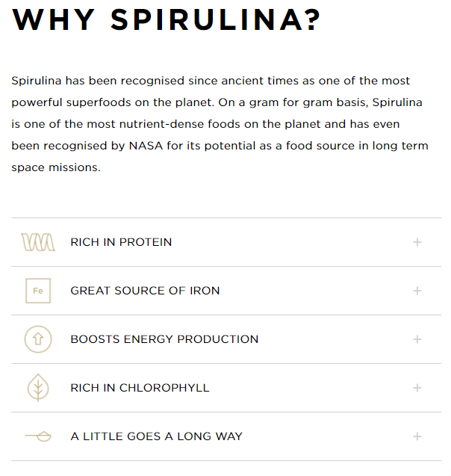
Task: Toggle the Boosts Energy Production plus sign
Action: tap(417, 339)
